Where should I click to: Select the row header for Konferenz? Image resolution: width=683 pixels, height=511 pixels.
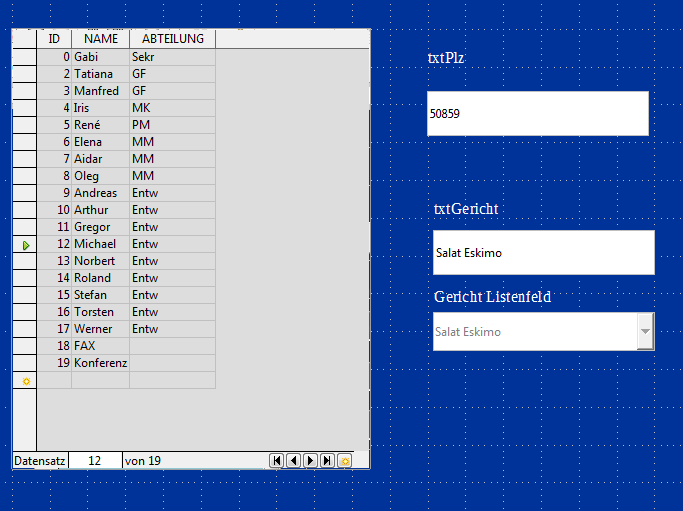(x=24, y=363)
